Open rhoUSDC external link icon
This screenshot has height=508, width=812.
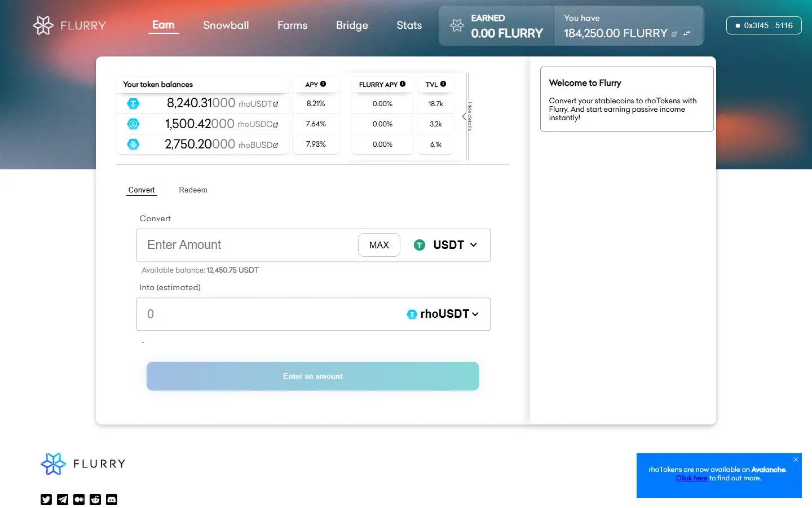coord(276,124)
